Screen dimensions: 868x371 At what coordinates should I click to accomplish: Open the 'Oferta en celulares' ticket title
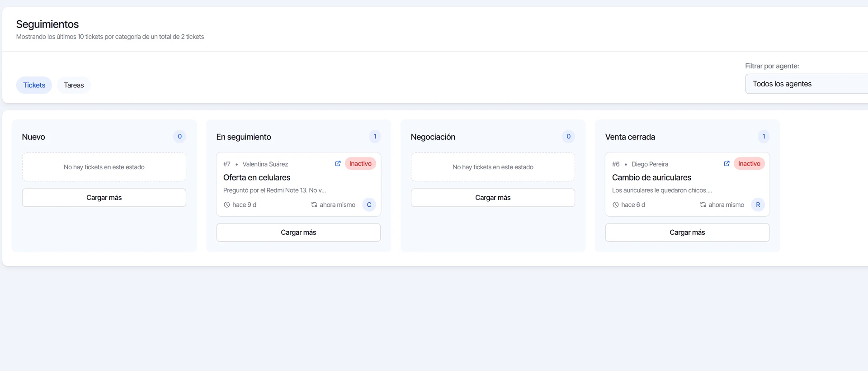[257, 178]
